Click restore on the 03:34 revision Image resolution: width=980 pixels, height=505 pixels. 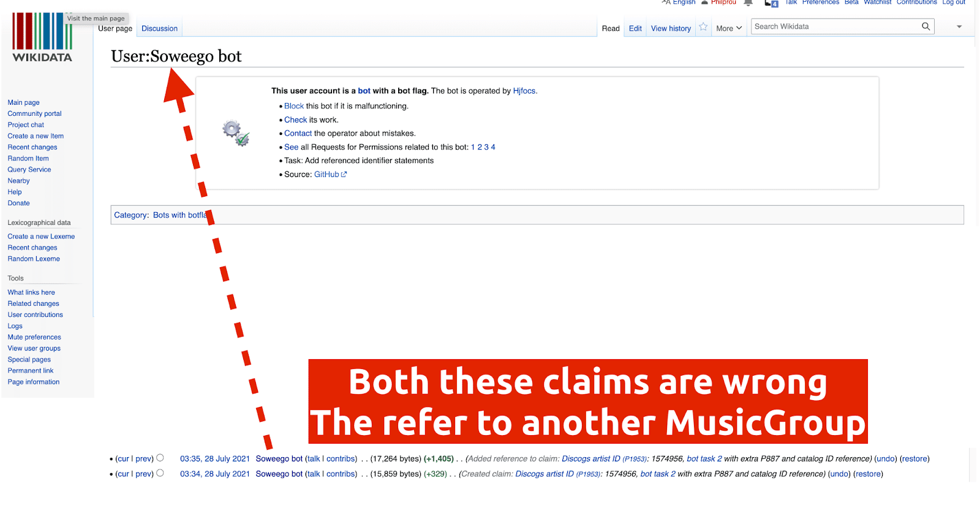tap(868, 474)
